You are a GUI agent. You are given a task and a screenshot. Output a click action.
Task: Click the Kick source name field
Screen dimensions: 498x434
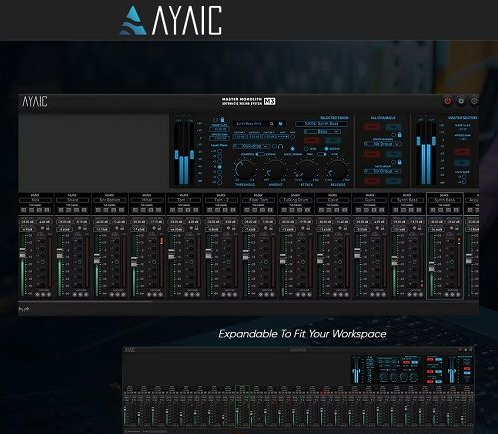(x=36, y=200)
